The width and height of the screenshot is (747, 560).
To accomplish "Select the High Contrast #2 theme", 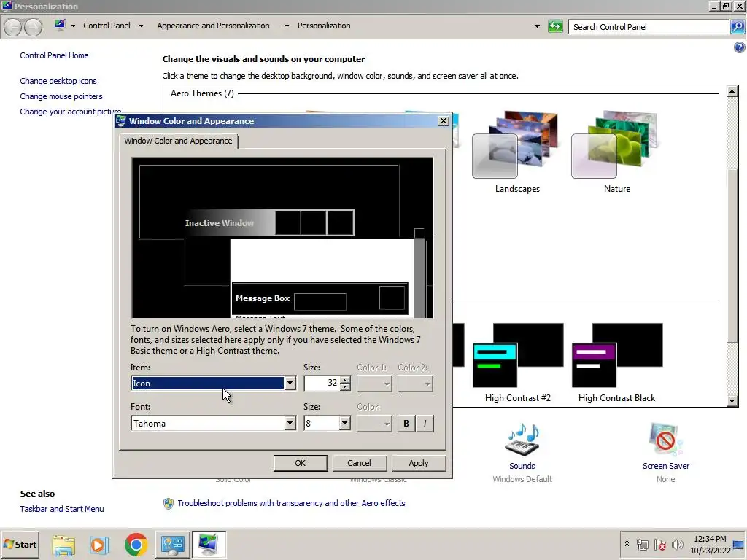I will (517, 363).
